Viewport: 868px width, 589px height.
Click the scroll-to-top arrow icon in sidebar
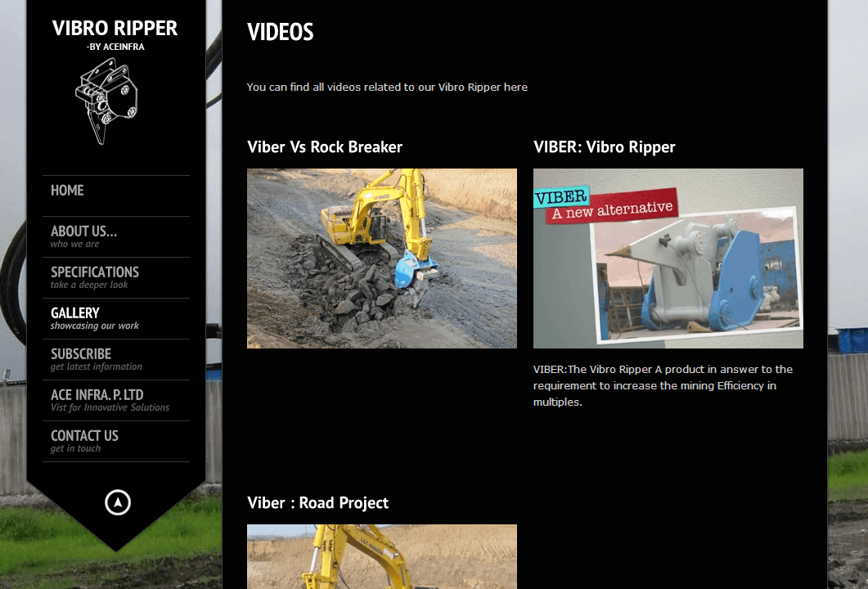point(118,502)
